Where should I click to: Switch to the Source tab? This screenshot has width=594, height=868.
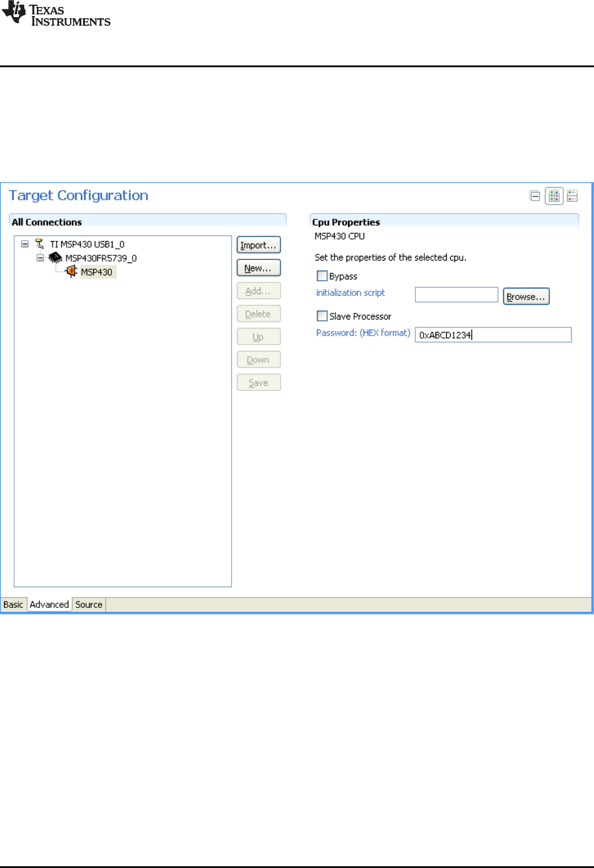click(89, 605)
